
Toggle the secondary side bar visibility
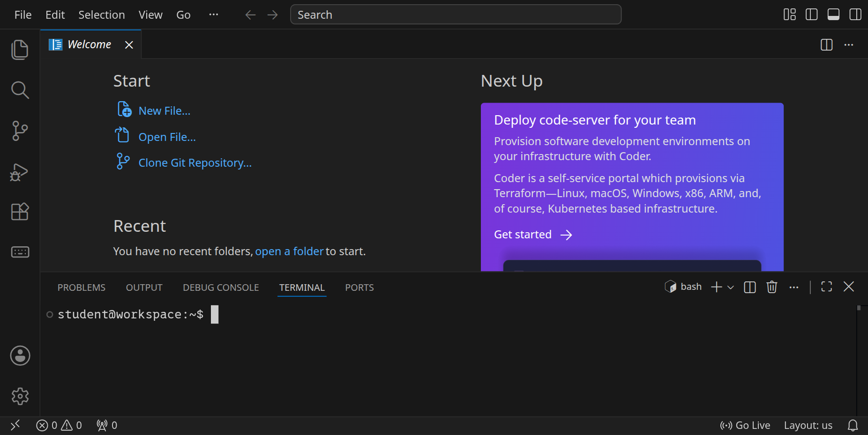point(855,15)
